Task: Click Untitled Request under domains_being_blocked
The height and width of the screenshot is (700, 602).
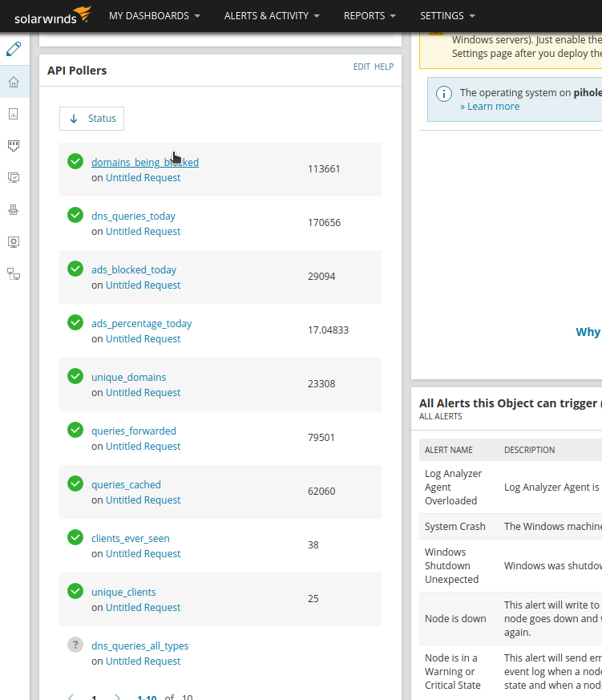Action: 143,178
